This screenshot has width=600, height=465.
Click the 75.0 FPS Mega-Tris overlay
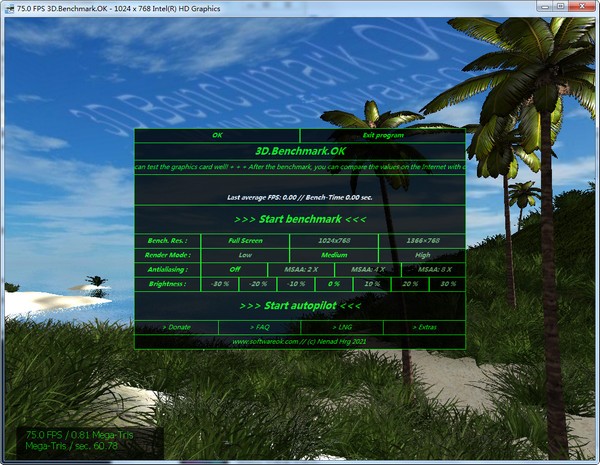coord(90,441)
